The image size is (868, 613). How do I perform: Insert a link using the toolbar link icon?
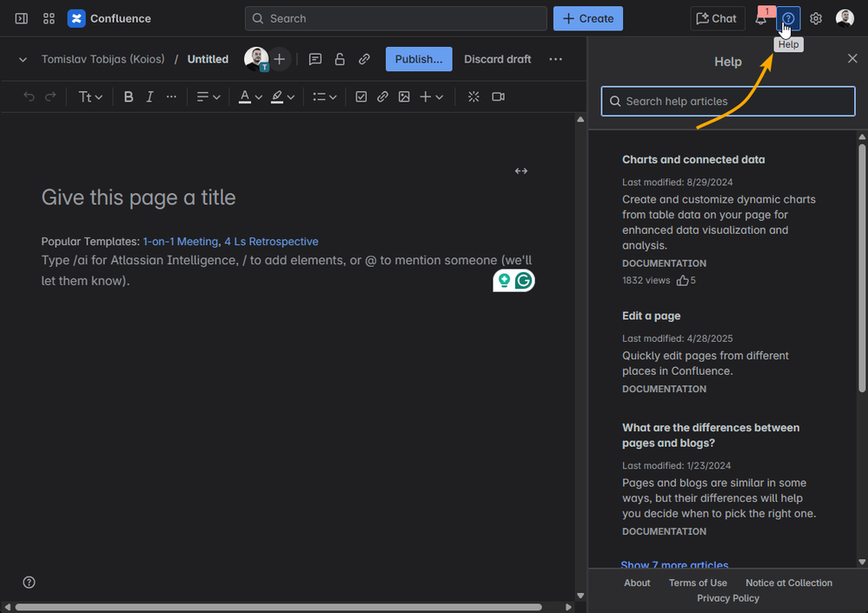[x=382, y=97]
